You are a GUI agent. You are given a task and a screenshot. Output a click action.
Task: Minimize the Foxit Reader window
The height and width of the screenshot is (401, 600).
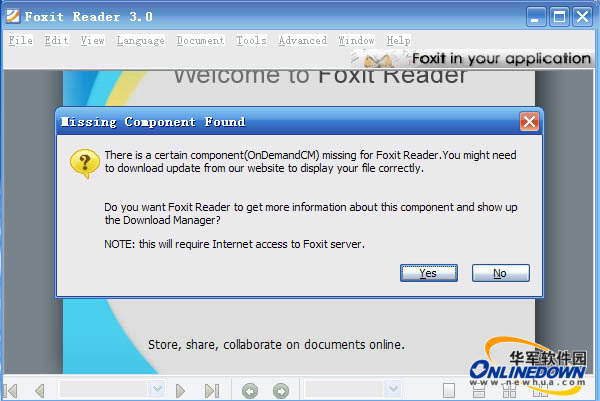[535, 17]
